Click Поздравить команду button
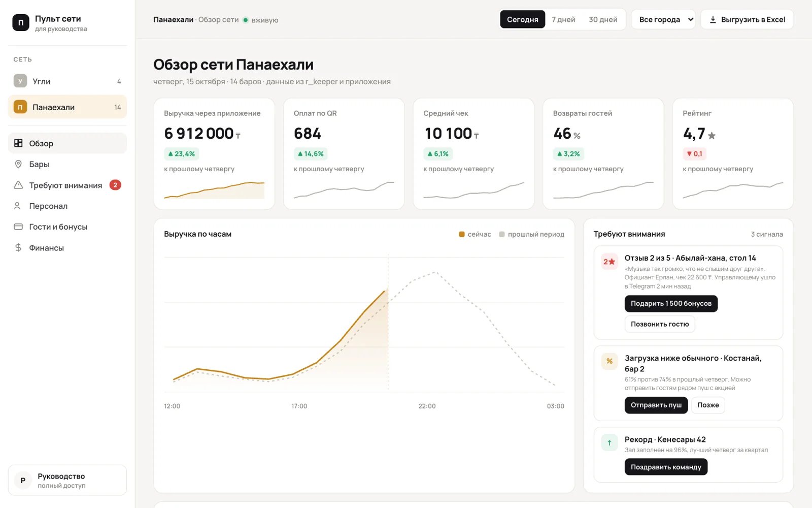Screen dimensions: 812x508 pyautogui.click(x=666, y=467)
